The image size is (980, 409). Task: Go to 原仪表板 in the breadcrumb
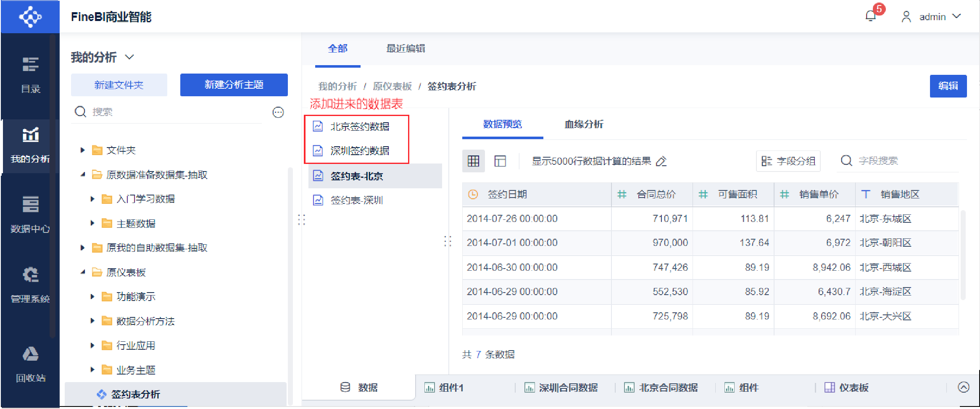pyautogui.click(x=392, y=87)
